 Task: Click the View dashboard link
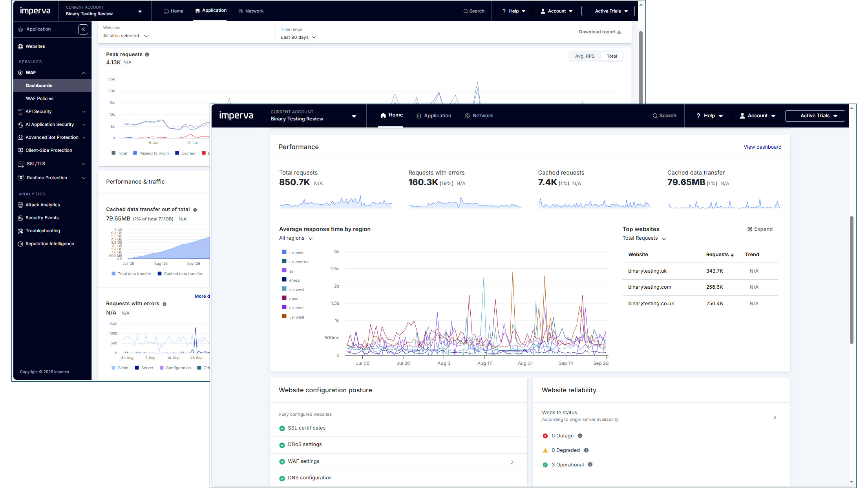point(762,147)
